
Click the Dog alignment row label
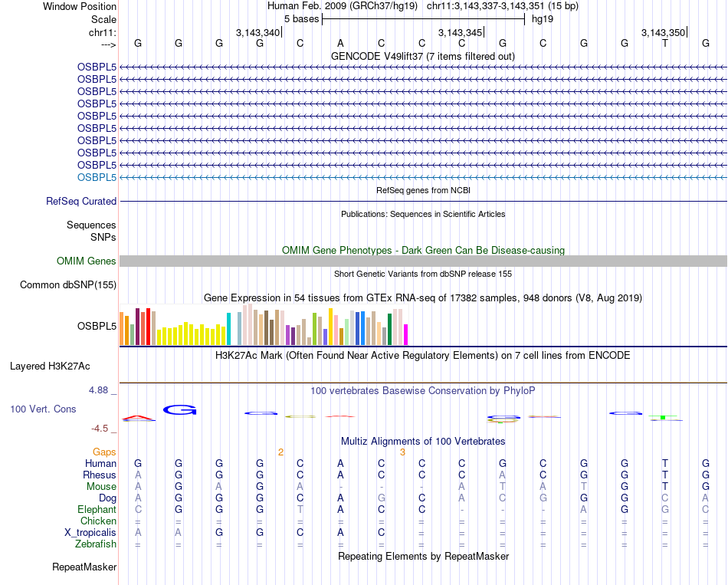(x=107, y=498)
